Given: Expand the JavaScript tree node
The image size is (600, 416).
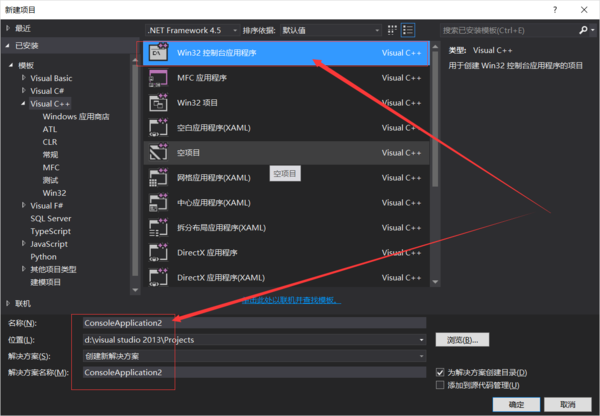Looking at the screenshot, I should [x=24, y=244].
